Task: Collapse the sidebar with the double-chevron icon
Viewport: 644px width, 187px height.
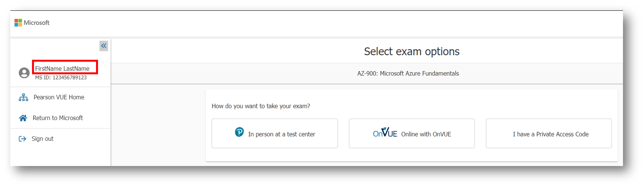Action: coord(104,46)
